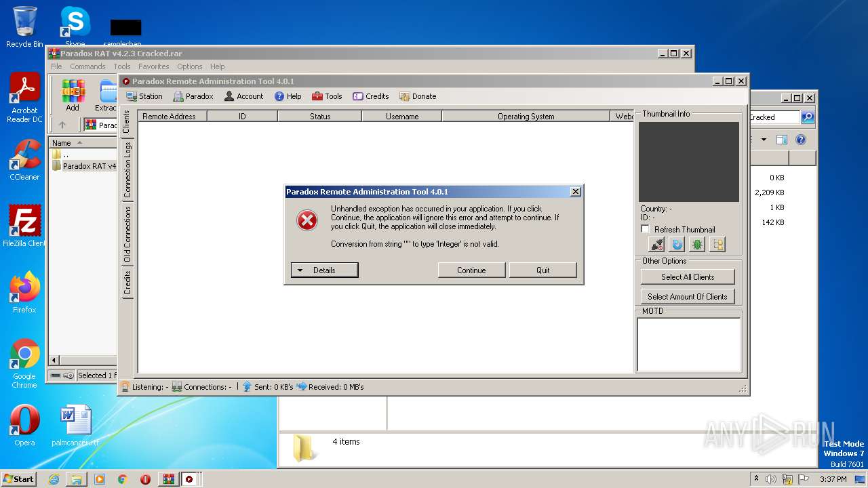Click Windows Media Player in the taskbar
868x488 pixels.
click(100, 479)
